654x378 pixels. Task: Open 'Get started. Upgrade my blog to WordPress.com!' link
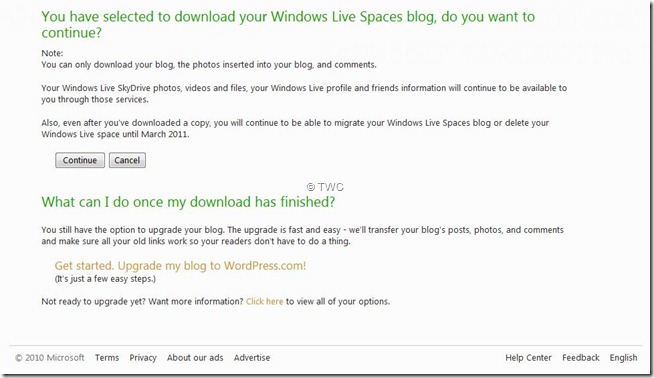[x=180, y=266]
